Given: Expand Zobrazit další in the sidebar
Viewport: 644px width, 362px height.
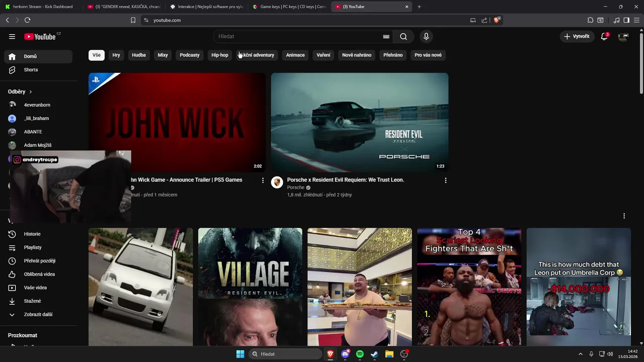Looking at the screenshot, I should [38, 314].
